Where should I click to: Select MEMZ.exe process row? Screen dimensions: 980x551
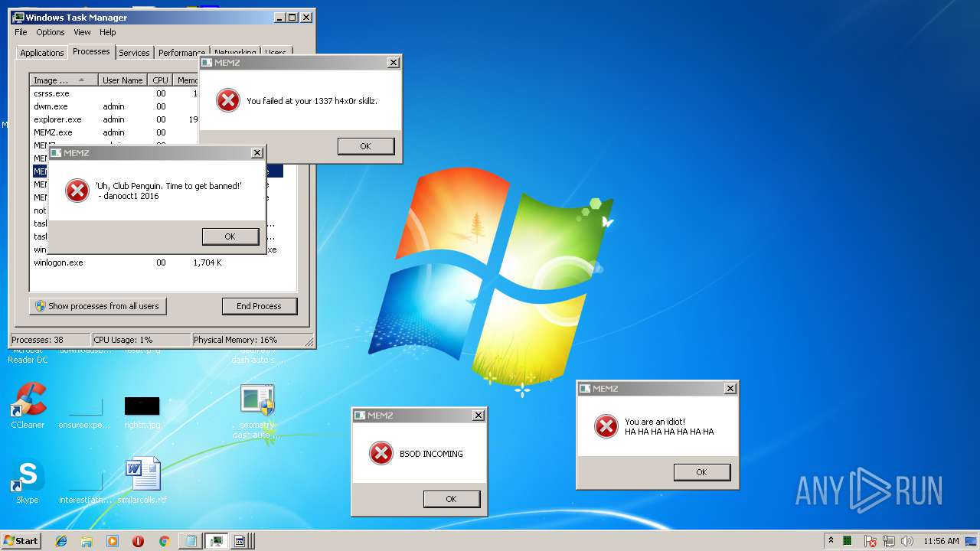pos(115,132)
